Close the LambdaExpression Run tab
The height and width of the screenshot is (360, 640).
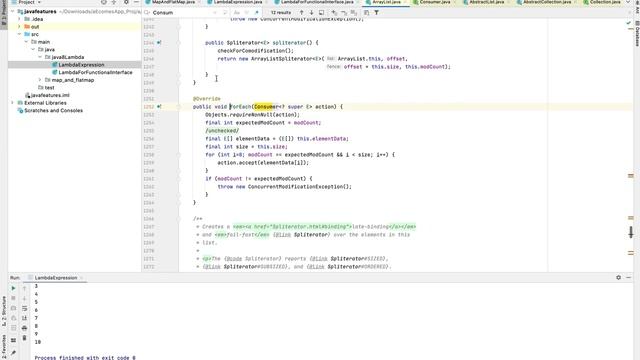tap(81, 278)
